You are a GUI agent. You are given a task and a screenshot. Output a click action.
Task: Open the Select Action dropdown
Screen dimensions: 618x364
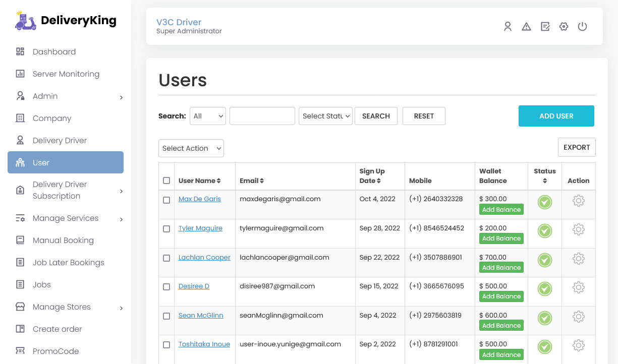coord(191,148)
